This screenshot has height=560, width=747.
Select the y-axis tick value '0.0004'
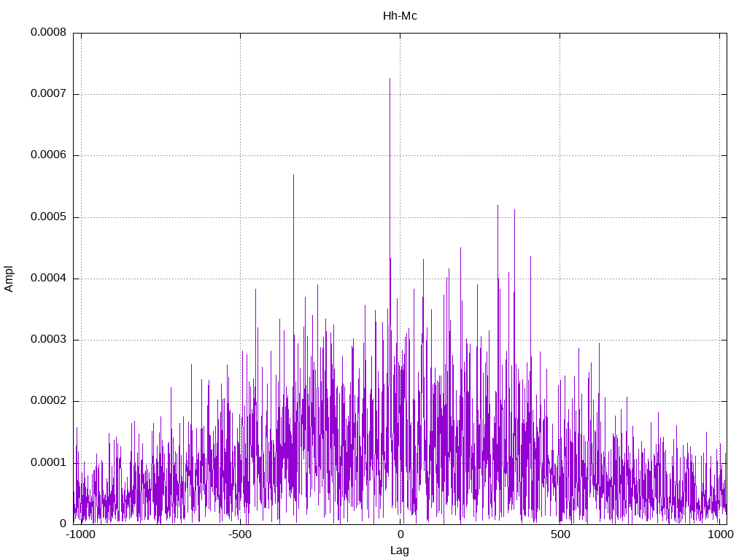pos(48,278)
